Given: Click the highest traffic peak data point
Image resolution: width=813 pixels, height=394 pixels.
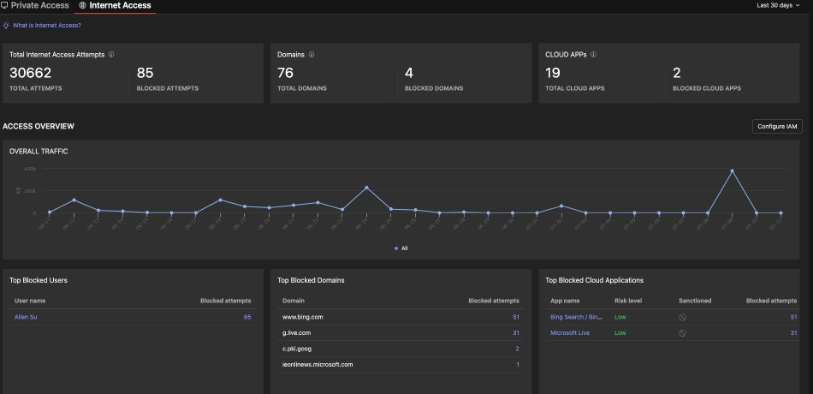Looking at the screenshot, I should 732,171.
